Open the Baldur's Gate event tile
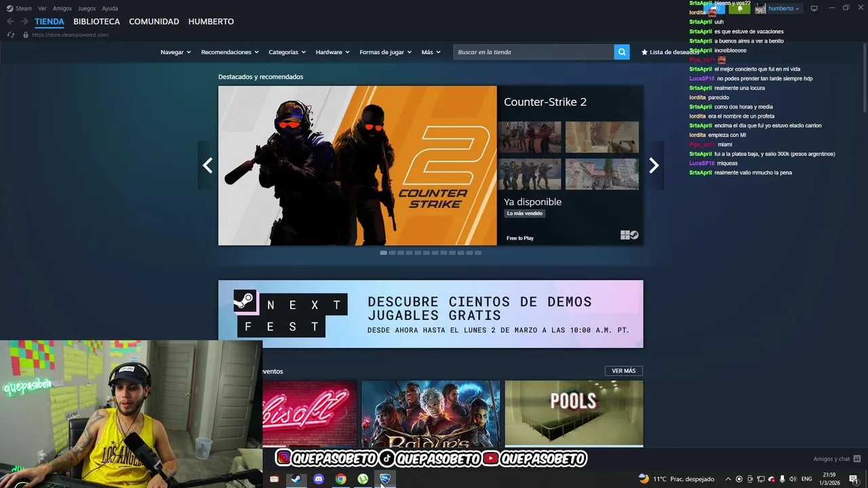 (431, 413)
